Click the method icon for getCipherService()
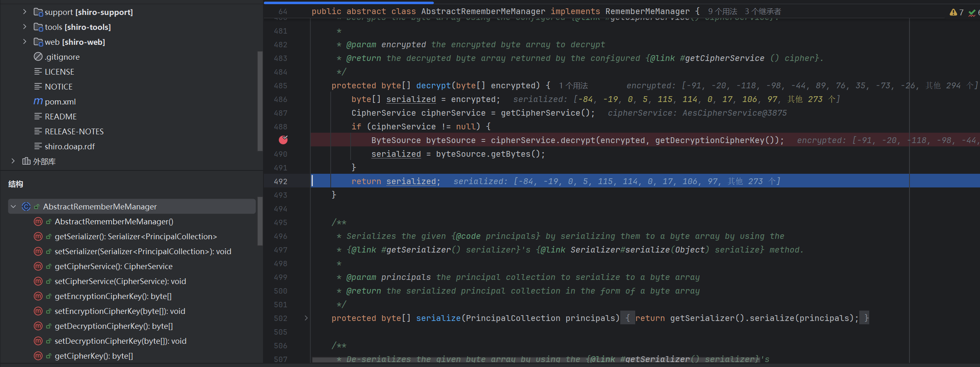The image size is (980, 367). point(38,266)
